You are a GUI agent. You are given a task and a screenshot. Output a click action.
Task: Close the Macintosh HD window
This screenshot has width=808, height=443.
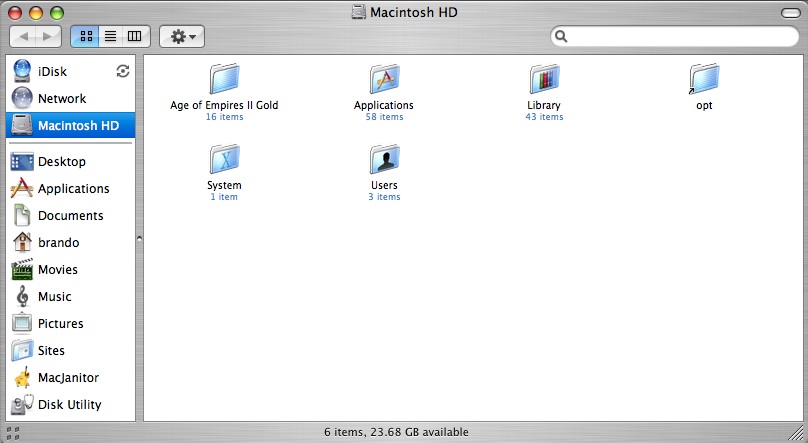tap(15, 13)
